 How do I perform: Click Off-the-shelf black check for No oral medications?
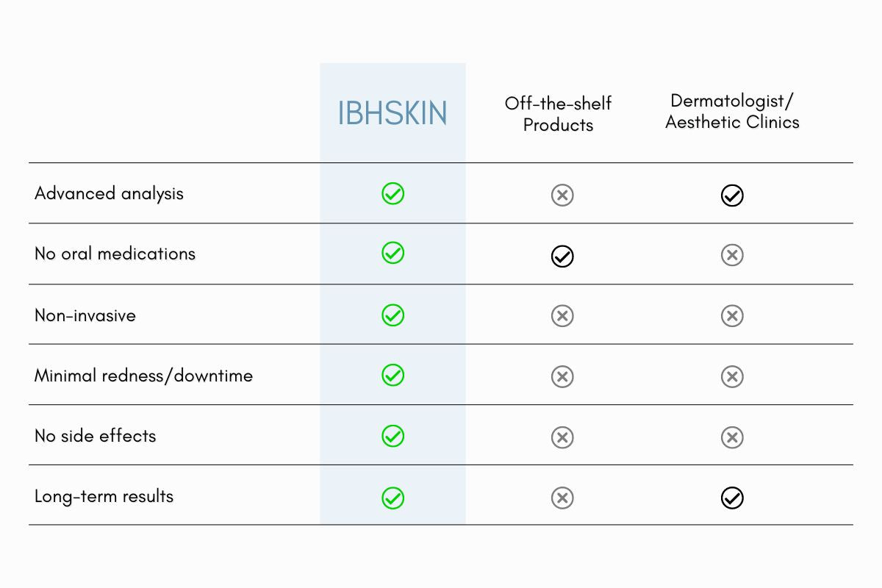[562, 256]
